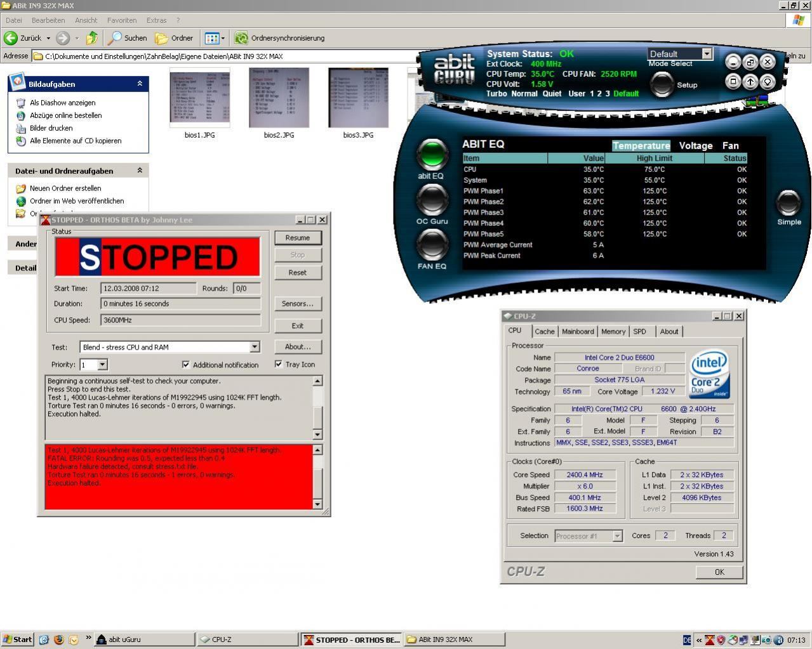
Task: Click the Orthos Exit button
Action: (298, 325)
